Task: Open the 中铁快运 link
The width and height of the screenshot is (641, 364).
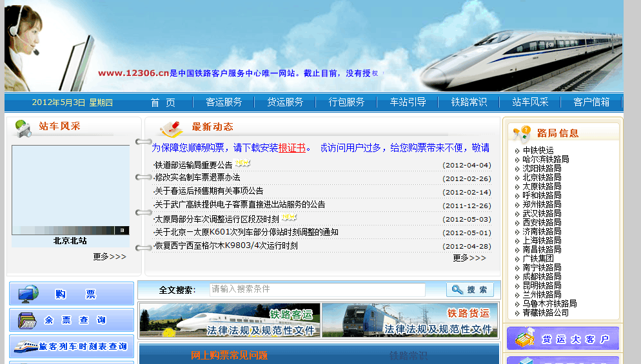Action: point(538,150)
